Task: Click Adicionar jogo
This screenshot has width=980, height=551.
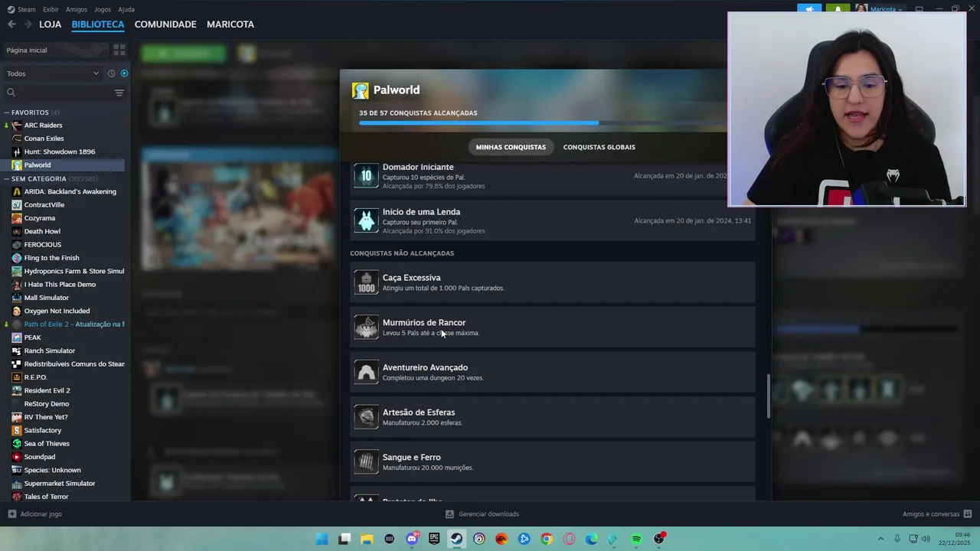Action: [34, 514]
